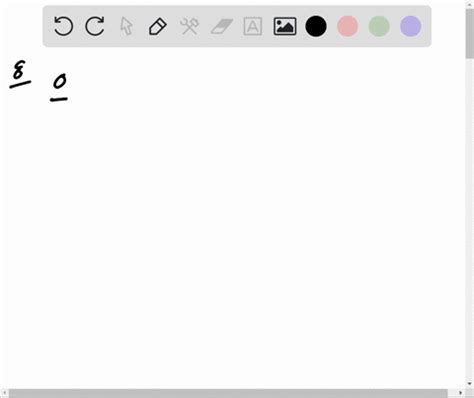
Task: Pick the green color swatch
Action: click(x=379, y=26)
